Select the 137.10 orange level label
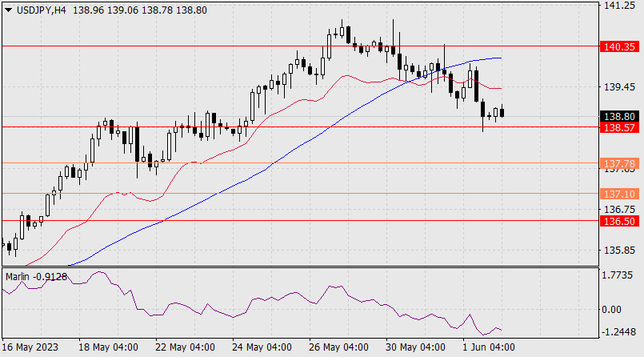644x357 pixels. [619, 194]
